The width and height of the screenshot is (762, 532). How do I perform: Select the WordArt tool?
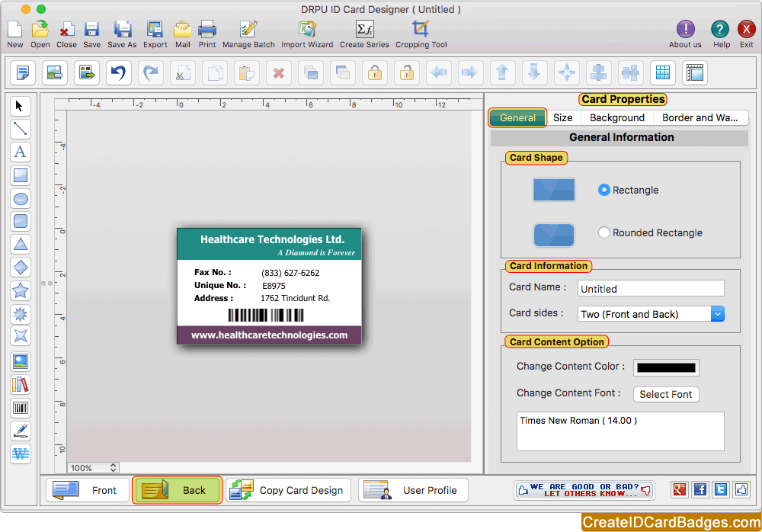[21, 453]
